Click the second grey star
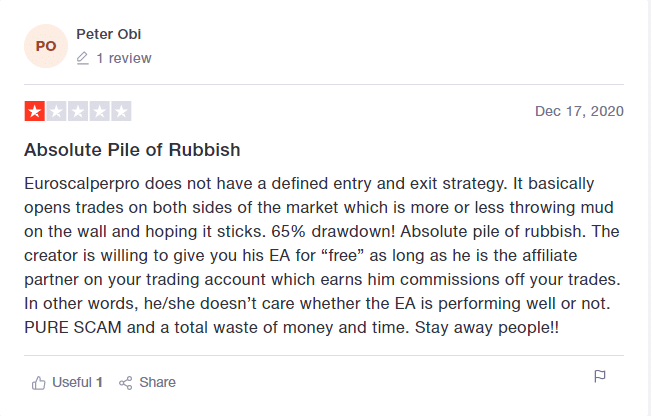 (56, 111)
